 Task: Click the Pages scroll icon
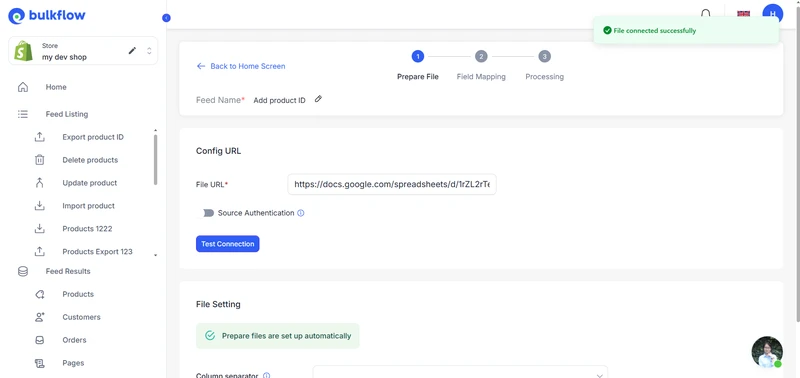pos(40,363)
